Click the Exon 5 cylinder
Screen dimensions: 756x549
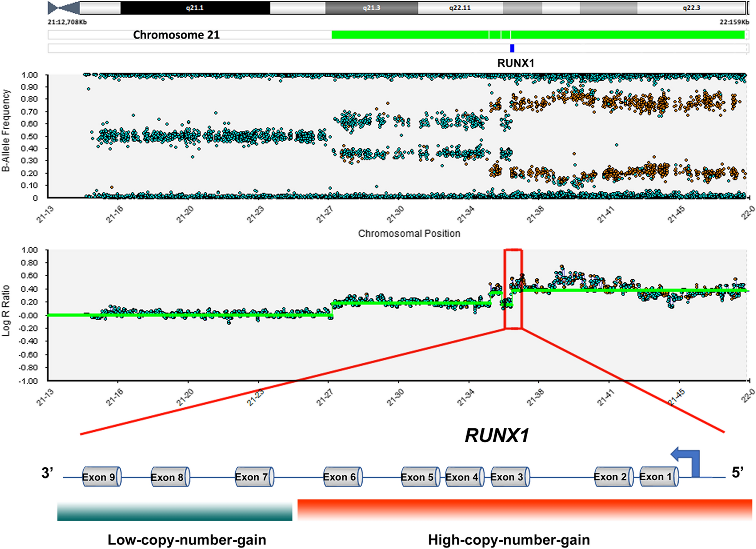(x=420, y=477)
